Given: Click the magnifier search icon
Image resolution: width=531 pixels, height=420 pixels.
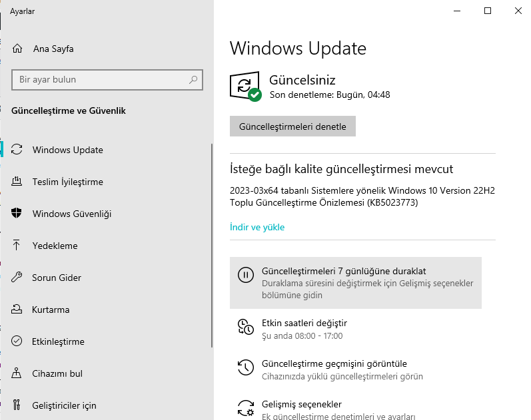Looking at the screenshot, I should (x=193, y=80).
